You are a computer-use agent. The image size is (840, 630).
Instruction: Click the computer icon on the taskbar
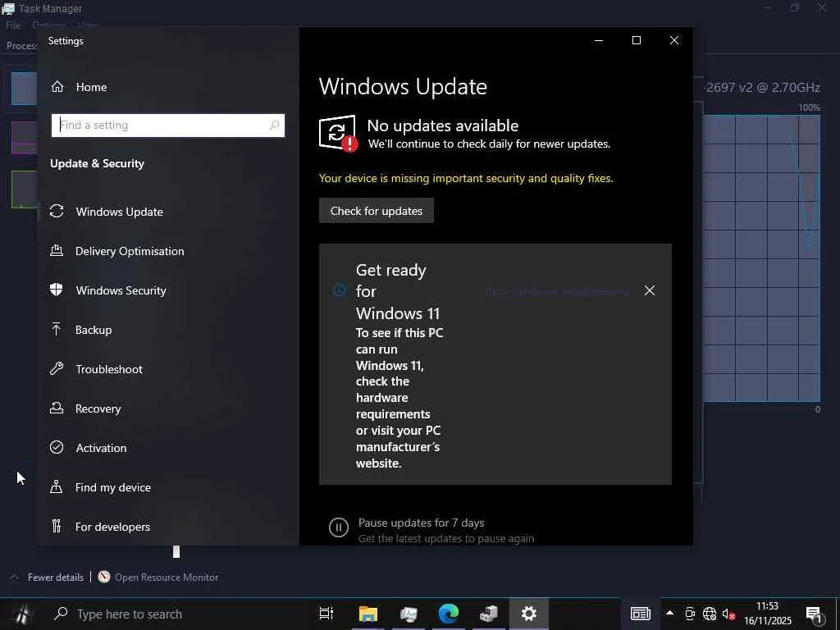coord(489,614)
